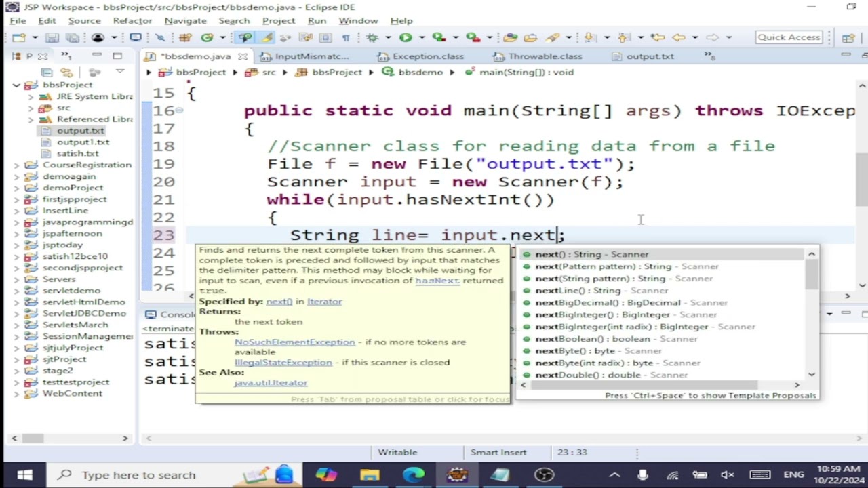Click the Quick Access search field
Image resolution: width=868 pixels, height=488 pixels.
point(789,37)
